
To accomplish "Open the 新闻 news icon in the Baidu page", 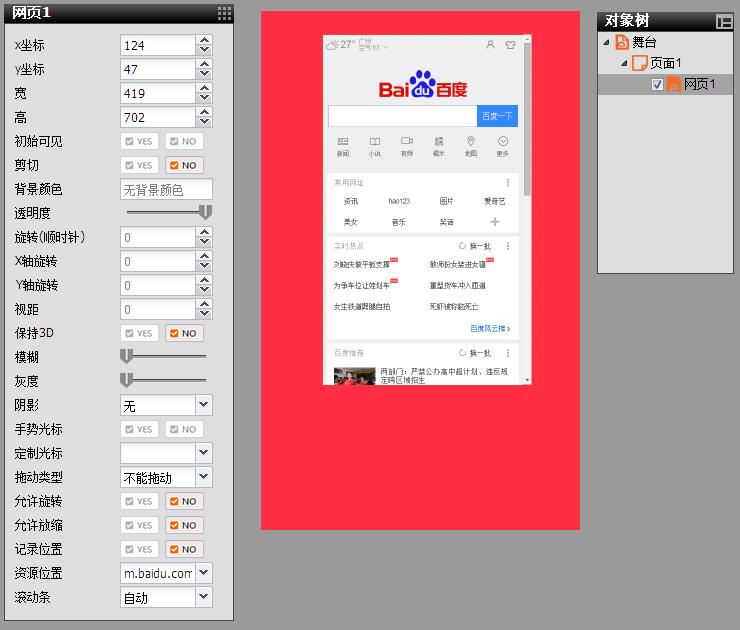I will tap(343, 142).
